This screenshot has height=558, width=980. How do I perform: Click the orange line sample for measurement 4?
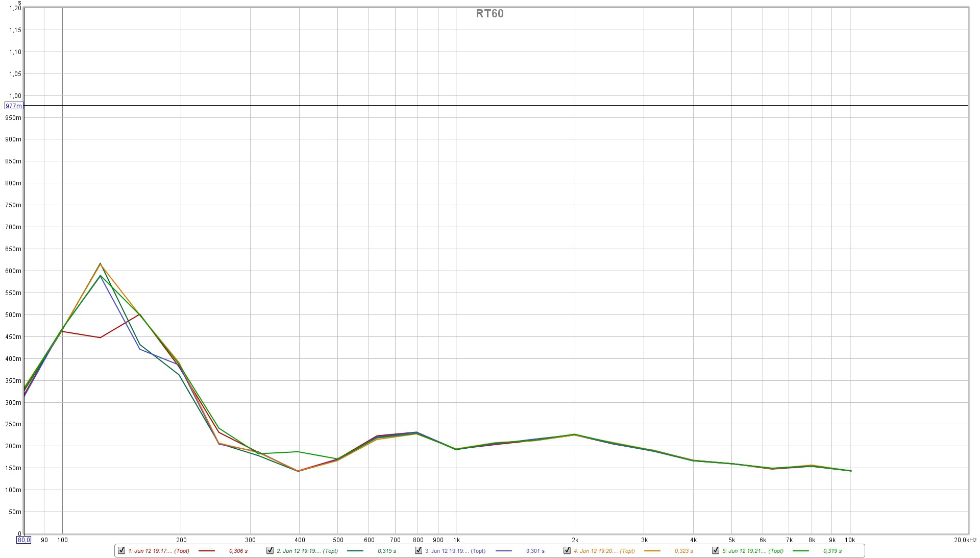tap(652, 551)
